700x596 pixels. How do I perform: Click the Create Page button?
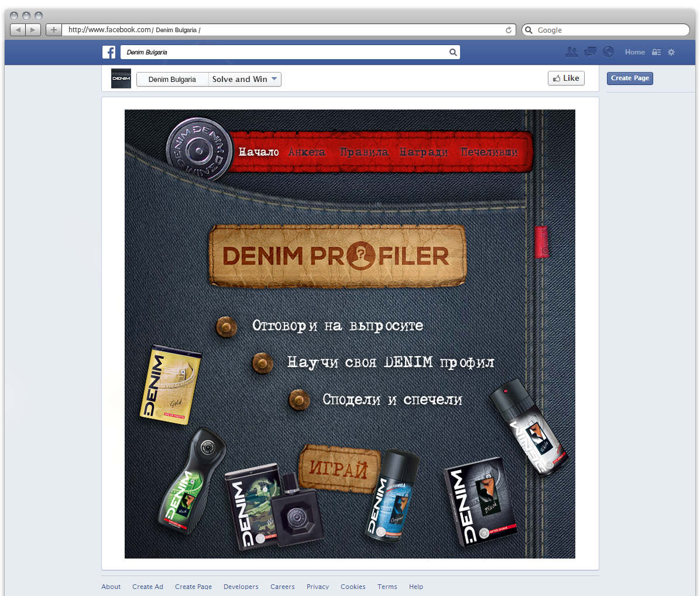pyautogui.click(x=630, y=78)
